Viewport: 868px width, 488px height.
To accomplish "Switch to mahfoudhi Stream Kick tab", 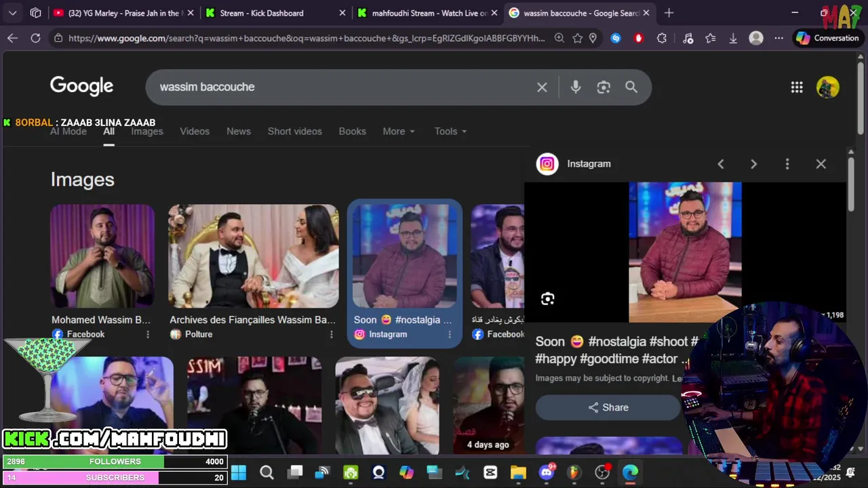I will tap(428, 13).
